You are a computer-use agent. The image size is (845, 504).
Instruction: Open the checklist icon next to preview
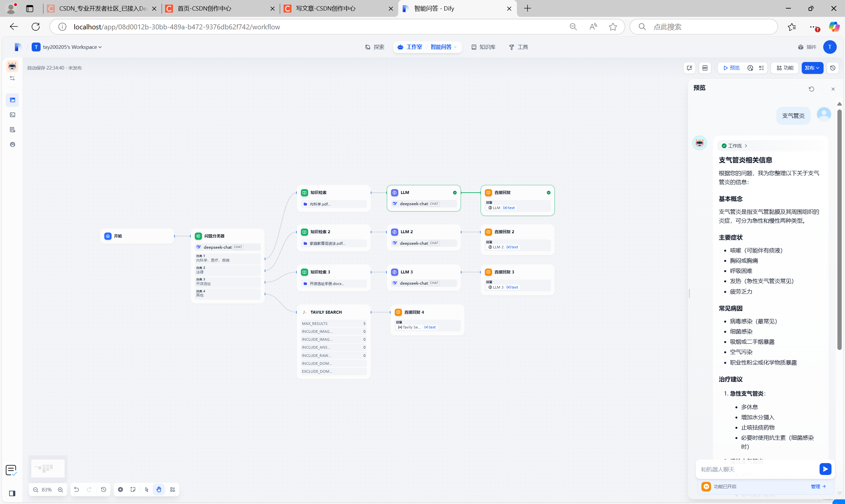point(761,68)
